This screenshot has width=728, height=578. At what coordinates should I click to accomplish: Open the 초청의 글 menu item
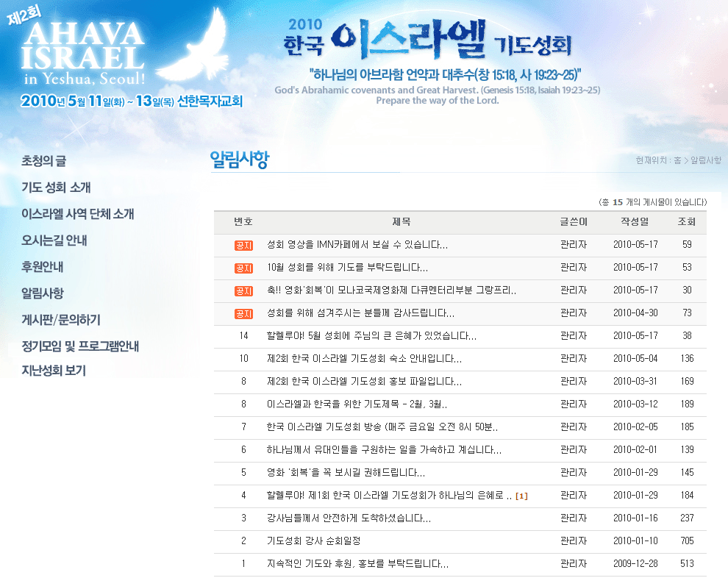pos(43,161)
